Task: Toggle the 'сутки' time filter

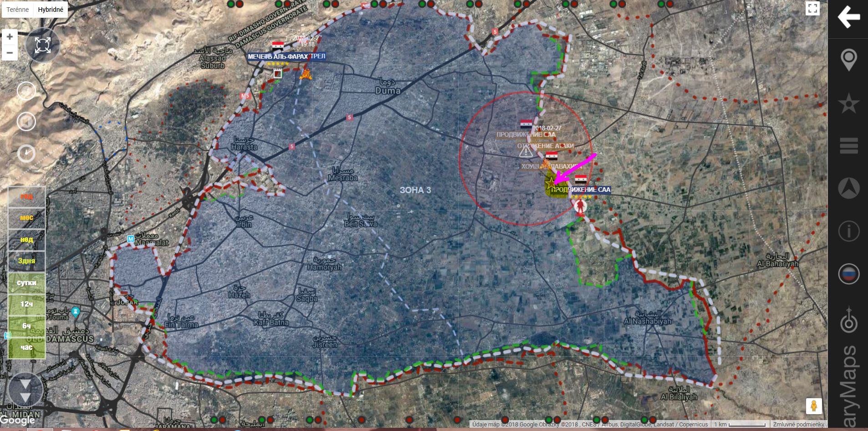Action: click(26, 283)
